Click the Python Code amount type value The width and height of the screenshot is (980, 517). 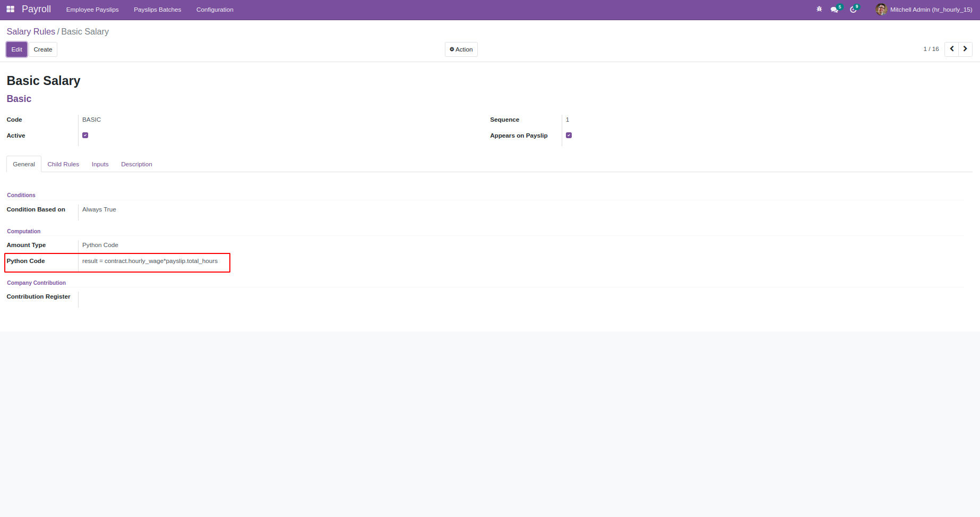[x=100, y=245]
